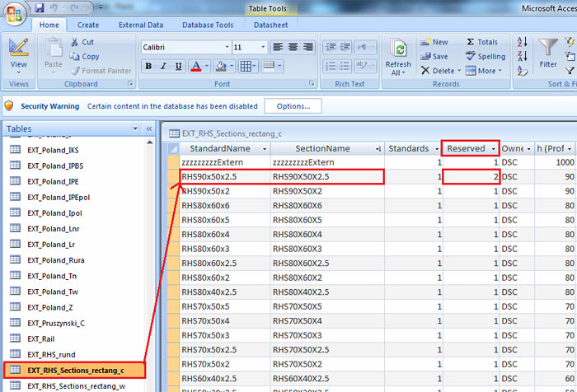Open the Calibri font name dropdown
577x392 pixels.
(x=227, y=48)
